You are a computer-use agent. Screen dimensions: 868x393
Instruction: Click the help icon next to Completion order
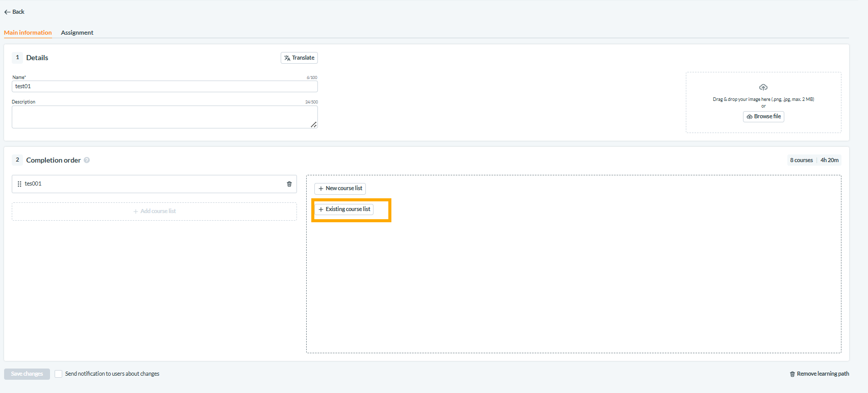click(87, 160)
